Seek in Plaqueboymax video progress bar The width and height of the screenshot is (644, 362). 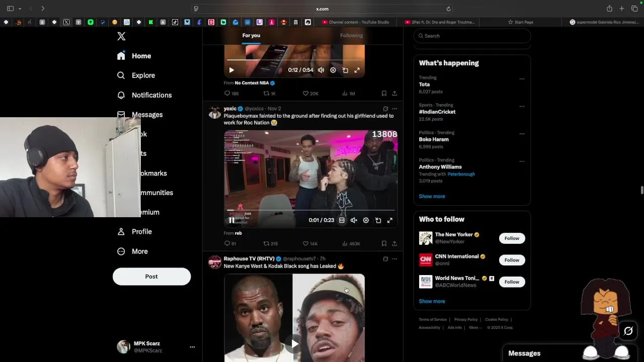311,210
